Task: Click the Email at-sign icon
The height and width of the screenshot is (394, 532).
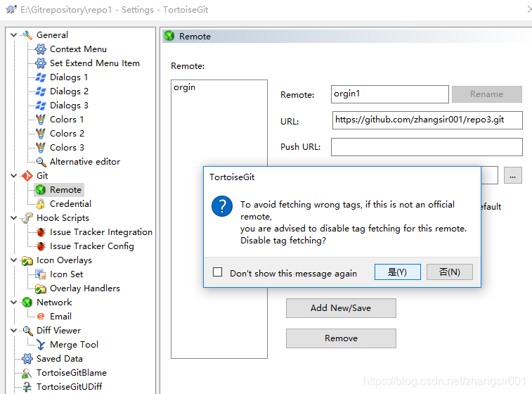Action: pos(41,317)
